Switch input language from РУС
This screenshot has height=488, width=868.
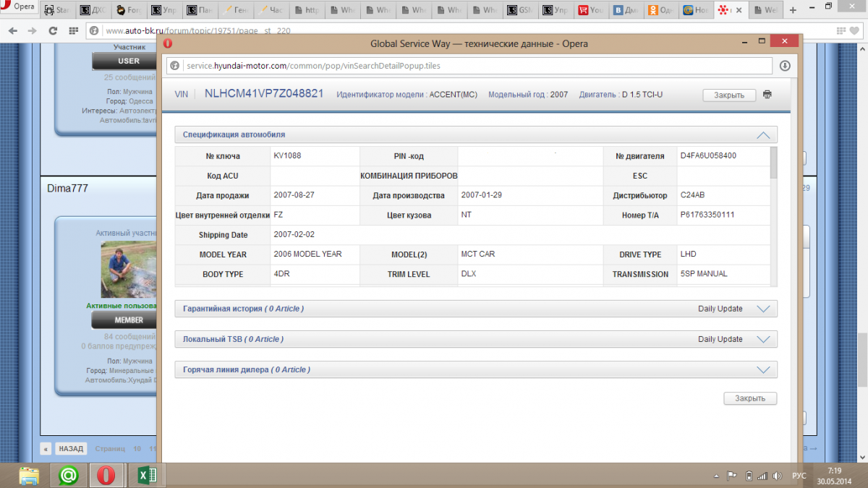pyautogui.click(x=799, y=476)
